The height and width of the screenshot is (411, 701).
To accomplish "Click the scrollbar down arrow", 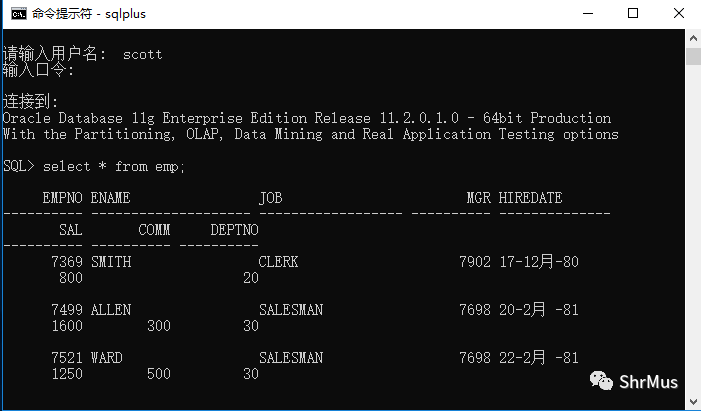I will point(693,401).
